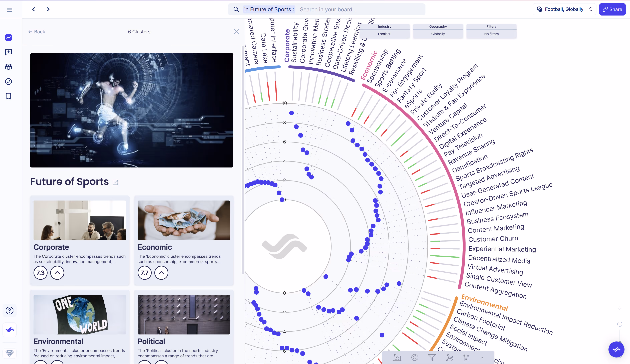
Task: Select the industry factory icon in toolbar
Action: (x=397, y=357)
